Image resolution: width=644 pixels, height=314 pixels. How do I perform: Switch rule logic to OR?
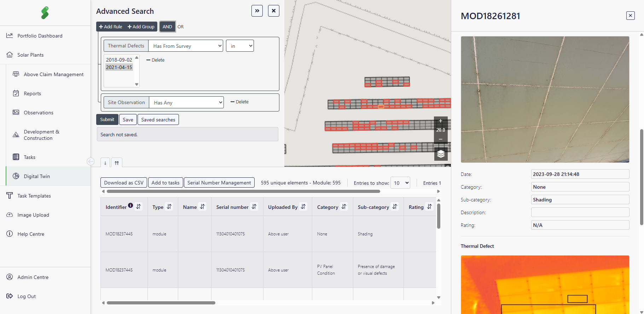tap(180, 27)
